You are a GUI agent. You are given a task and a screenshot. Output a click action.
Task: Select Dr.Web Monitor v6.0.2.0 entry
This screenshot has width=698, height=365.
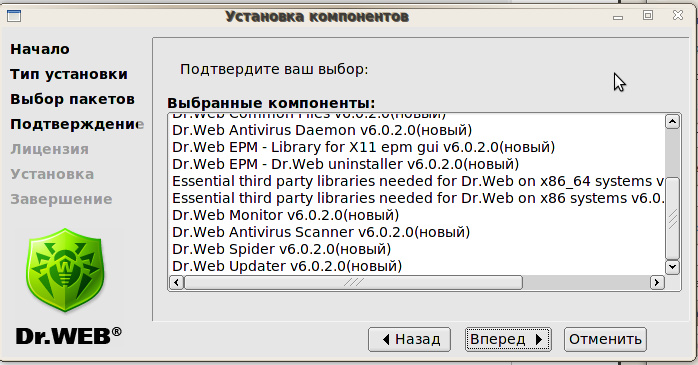point(285,215)
